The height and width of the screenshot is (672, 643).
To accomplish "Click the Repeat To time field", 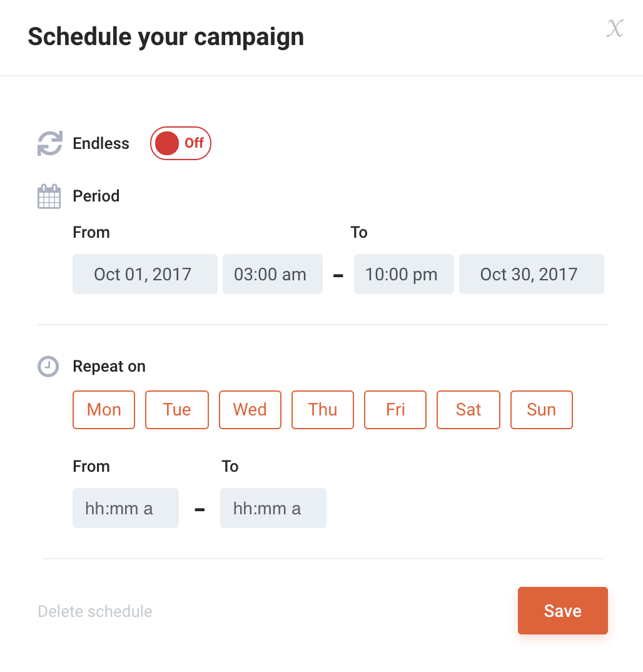I will tap(273, 508).
